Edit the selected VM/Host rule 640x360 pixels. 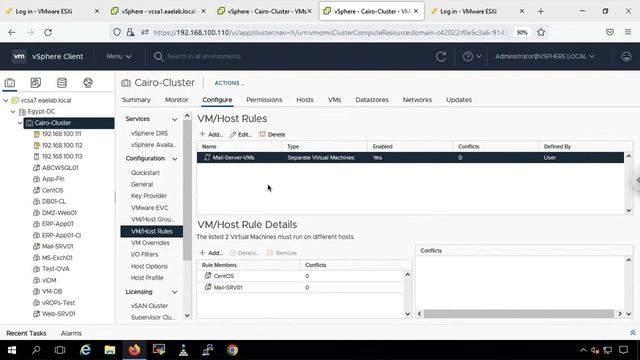coord(241,134)
